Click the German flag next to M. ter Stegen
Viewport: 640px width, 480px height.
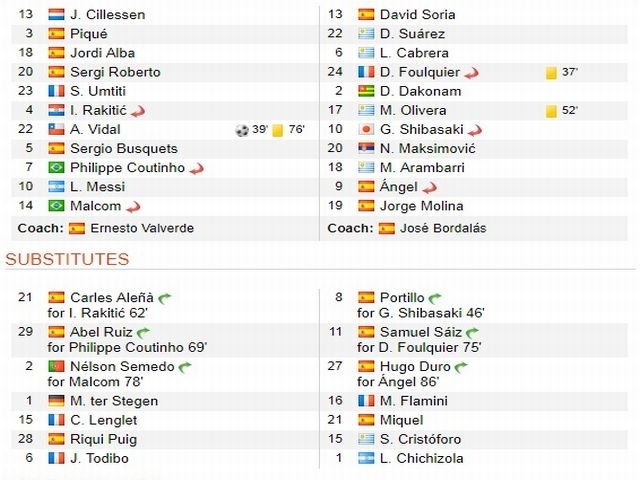pos(56,401)
